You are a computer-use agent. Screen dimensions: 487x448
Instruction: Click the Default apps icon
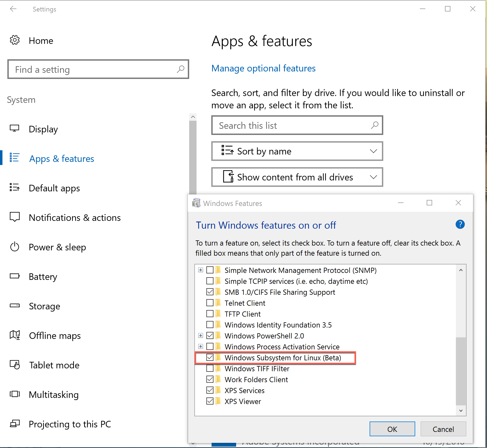[x=14, y=187]
